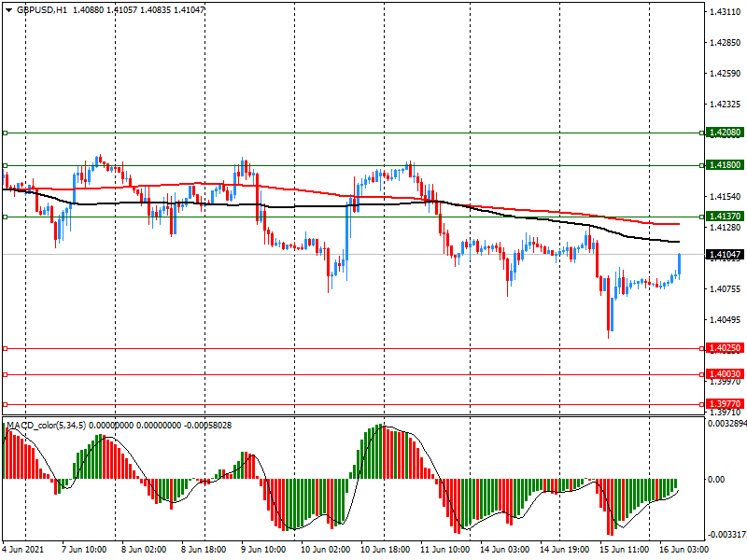Screen dimensions: 747x560
Task: Click the left handle of the 1.41800 line
Action: click(6, 166)
